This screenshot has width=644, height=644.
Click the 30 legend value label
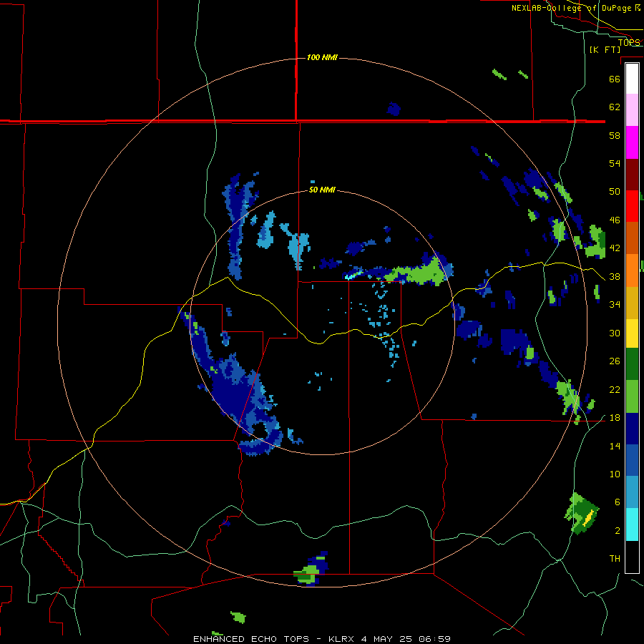click(x=615, y=333)
